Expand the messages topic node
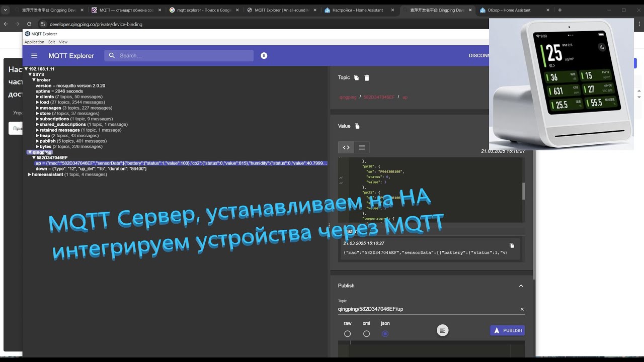644x362 pixels. click(37, 108)
